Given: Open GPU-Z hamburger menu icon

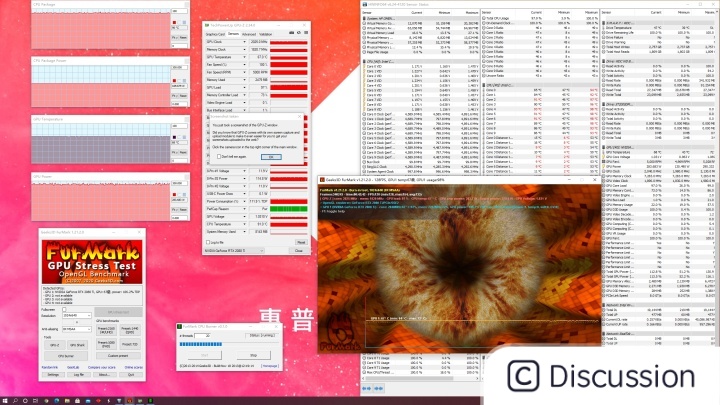Looking at the screenshot, I should click(x=306, y=33).
